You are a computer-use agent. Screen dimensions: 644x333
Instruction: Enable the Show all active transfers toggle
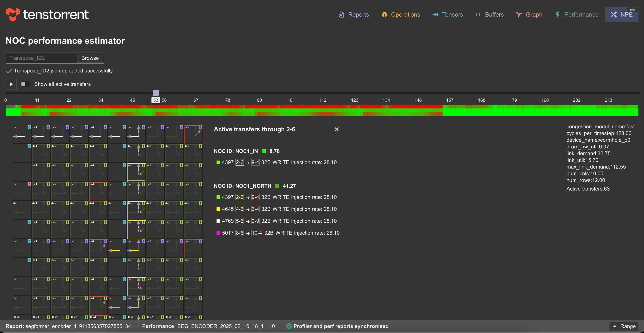[25, 84]
